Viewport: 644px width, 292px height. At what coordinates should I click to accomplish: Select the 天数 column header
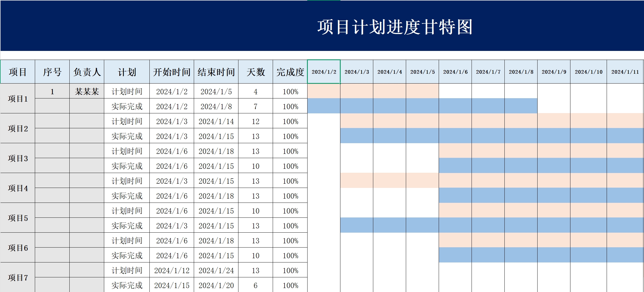click(256, 72)
